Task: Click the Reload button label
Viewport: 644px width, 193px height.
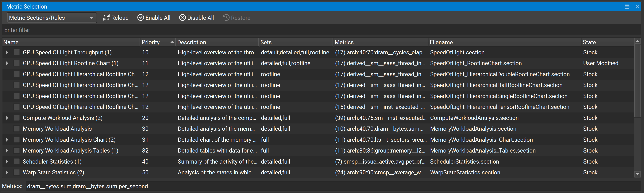Action: click(120, 18)
